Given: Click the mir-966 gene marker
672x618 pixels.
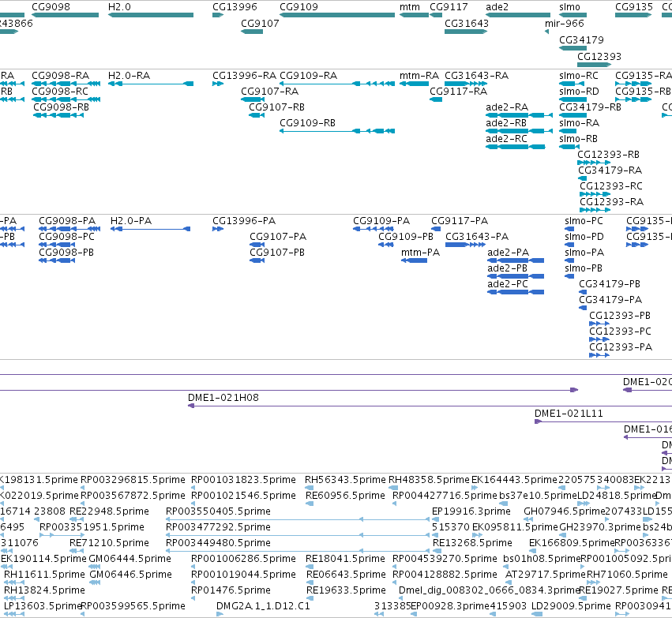Looking at the screenshot, I should [x=547, y=32].
